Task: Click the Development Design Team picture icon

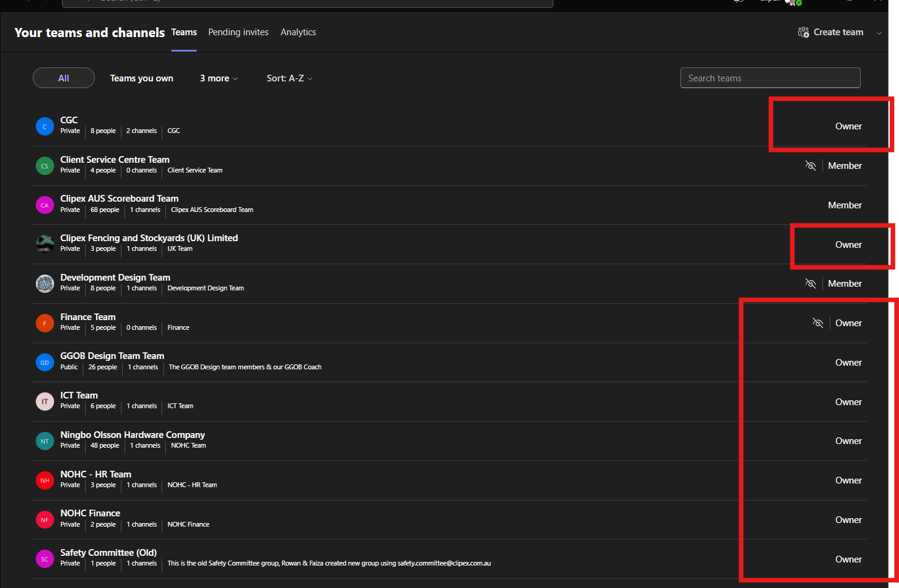Action: point(45,284)
